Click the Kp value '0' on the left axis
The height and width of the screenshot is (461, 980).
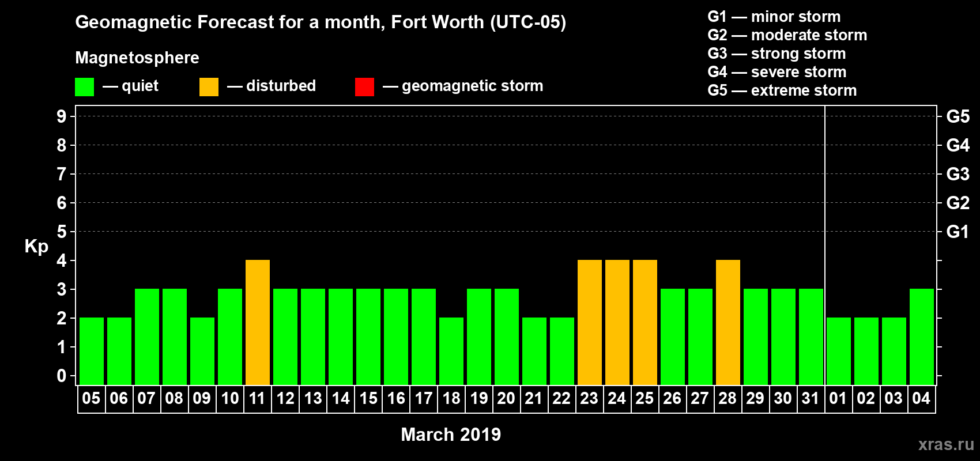[62, 376]
